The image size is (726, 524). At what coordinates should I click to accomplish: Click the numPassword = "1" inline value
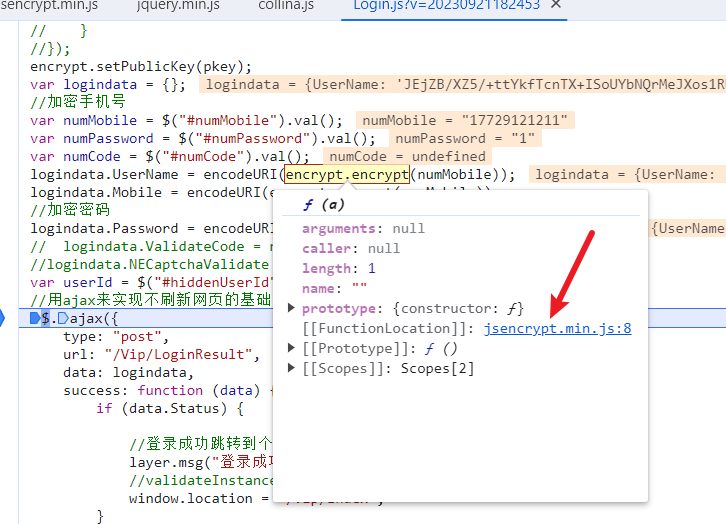click(465, 138)
